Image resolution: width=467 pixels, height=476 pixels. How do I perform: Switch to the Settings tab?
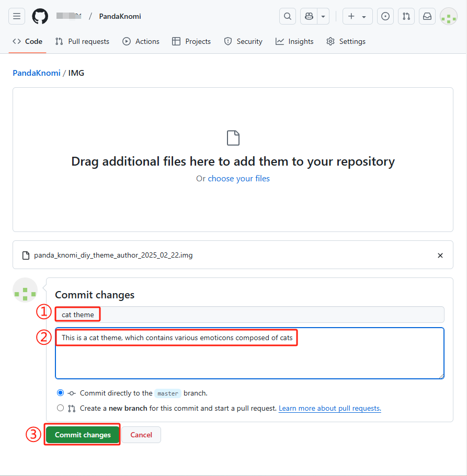[346, 41]
